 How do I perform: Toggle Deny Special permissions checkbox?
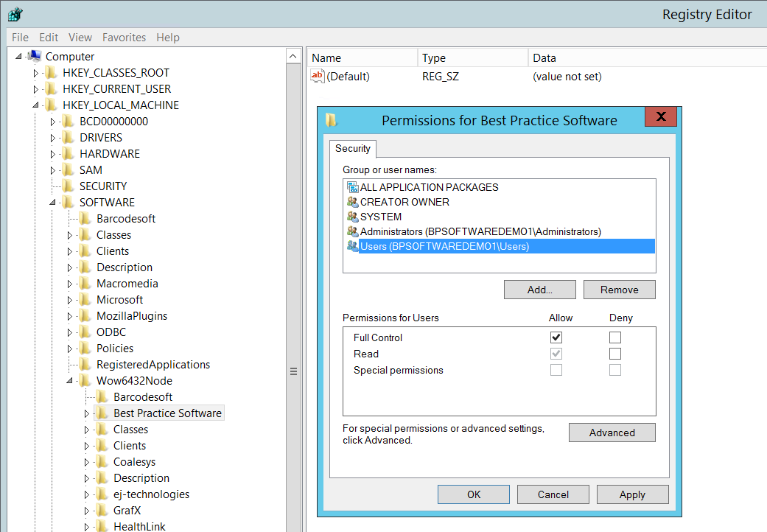coord(615,370)
